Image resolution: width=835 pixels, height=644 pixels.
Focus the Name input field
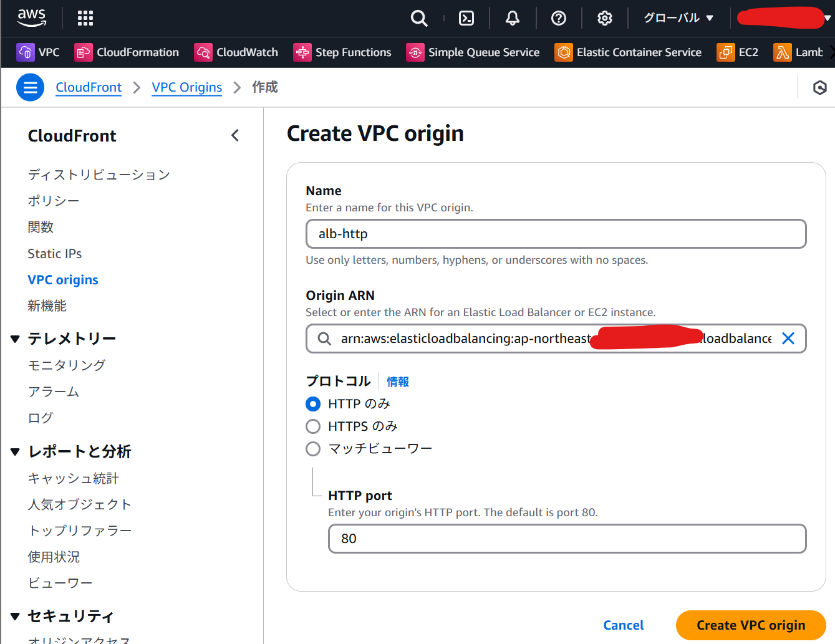[x=556, y=234]
